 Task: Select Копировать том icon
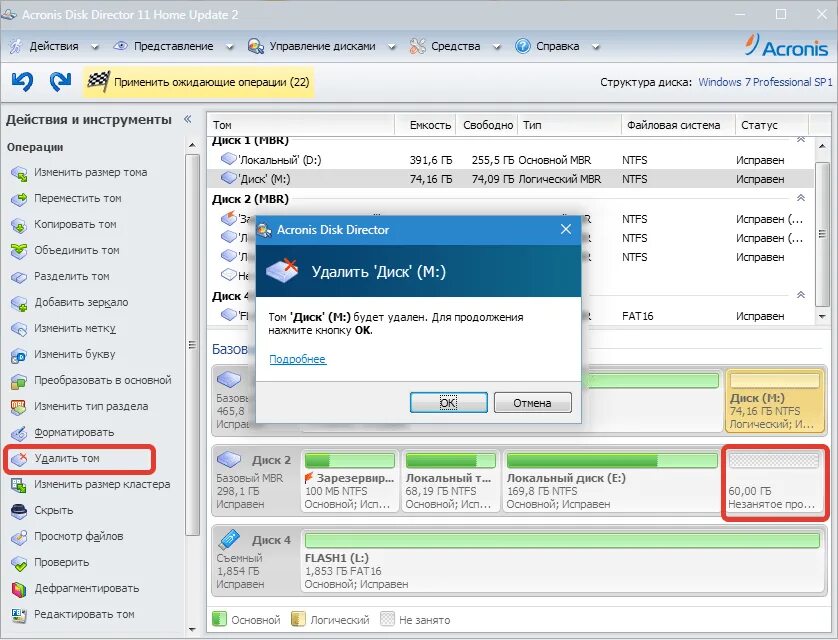19,225
